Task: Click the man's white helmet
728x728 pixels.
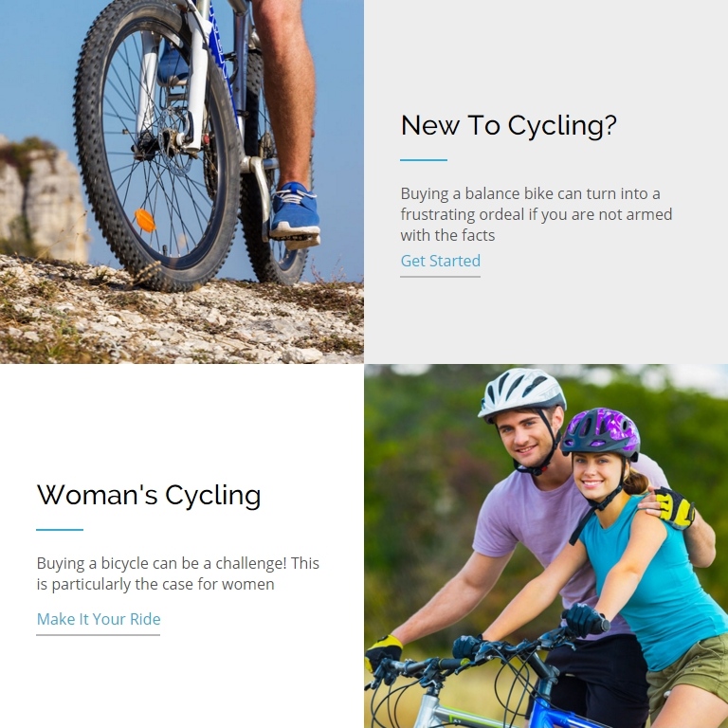Action: pyautogui.click(x=521, y=391)
